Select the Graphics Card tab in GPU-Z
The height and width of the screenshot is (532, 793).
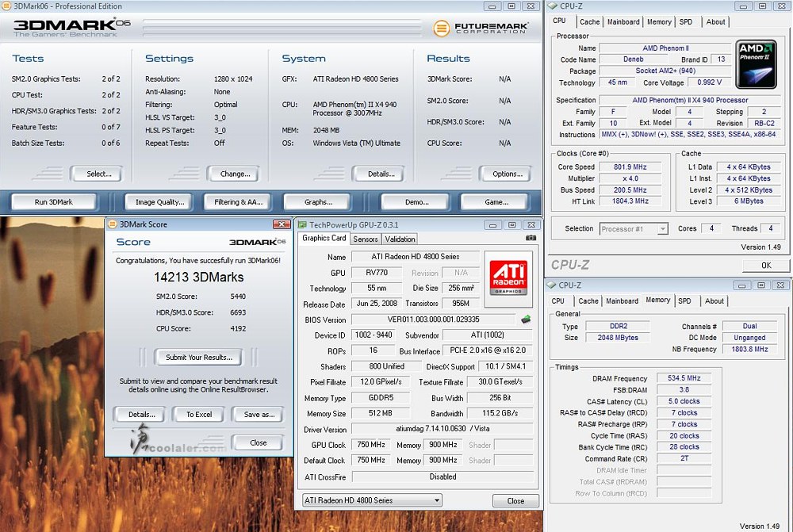tap(324, 238)
